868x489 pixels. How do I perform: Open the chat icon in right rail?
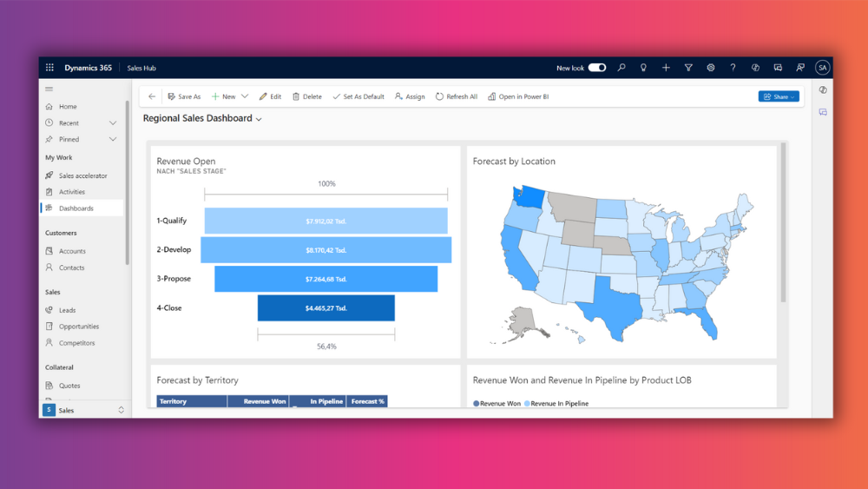823,112
